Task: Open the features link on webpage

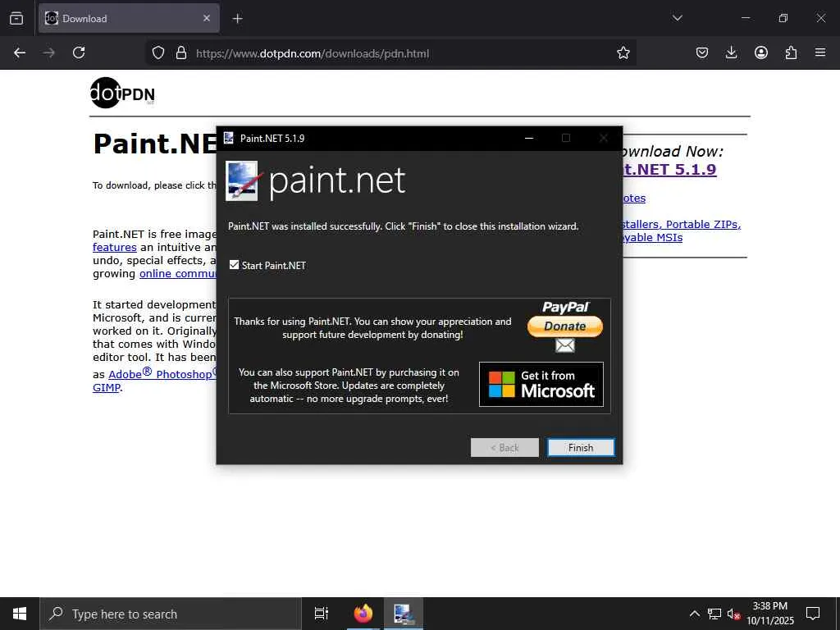Action: point(115,248)
